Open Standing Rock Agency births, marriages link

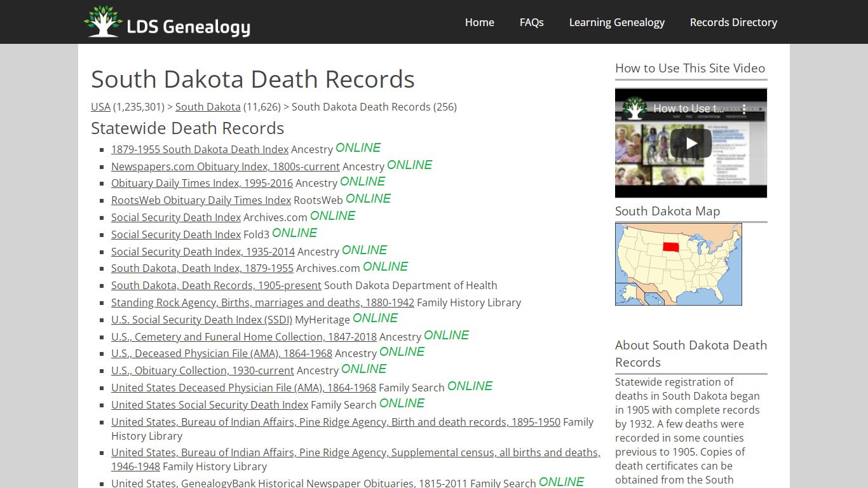click(x=262, y=302)
